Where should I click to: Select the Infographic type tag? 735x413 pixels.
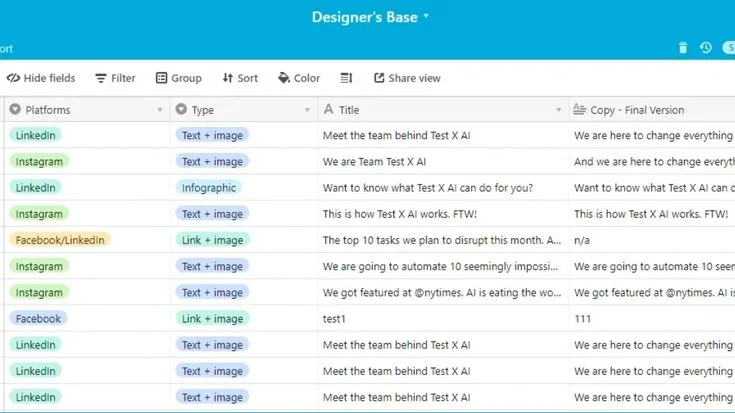pos(209,188)
